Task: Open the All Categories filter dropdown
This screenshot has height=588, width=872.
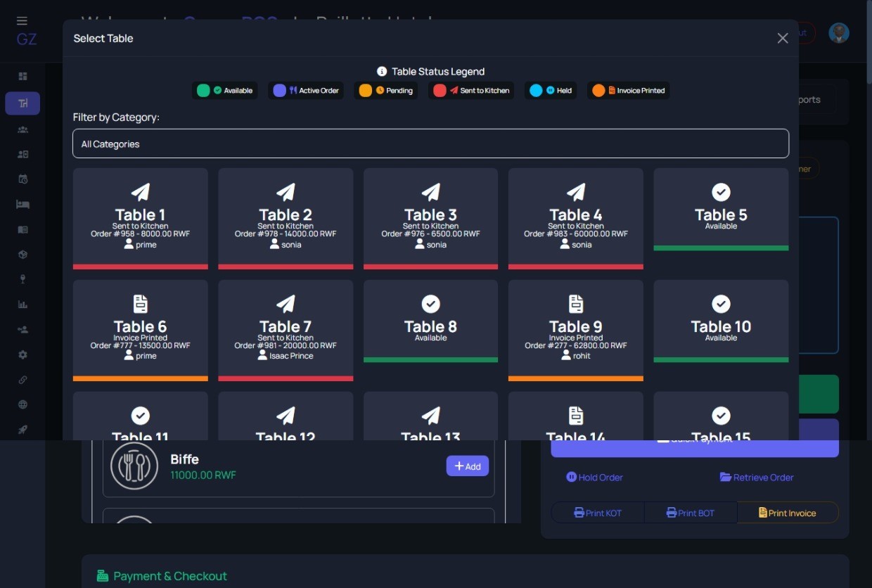Action: coord(430,144)
